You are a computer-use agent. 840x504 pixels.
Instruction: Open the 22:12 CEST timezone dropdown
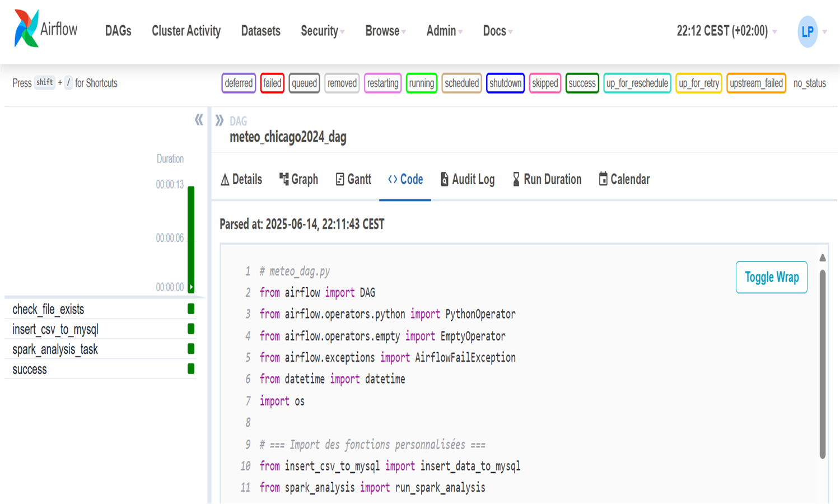click(x=726, y=31)
